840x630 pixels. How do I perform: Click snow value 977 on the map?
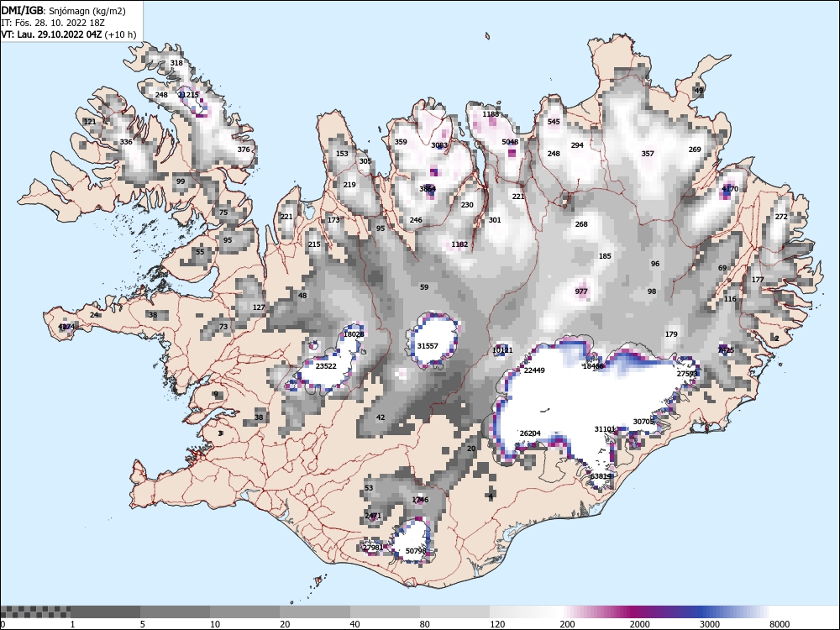pyautogui.click(x=581, y=291)
